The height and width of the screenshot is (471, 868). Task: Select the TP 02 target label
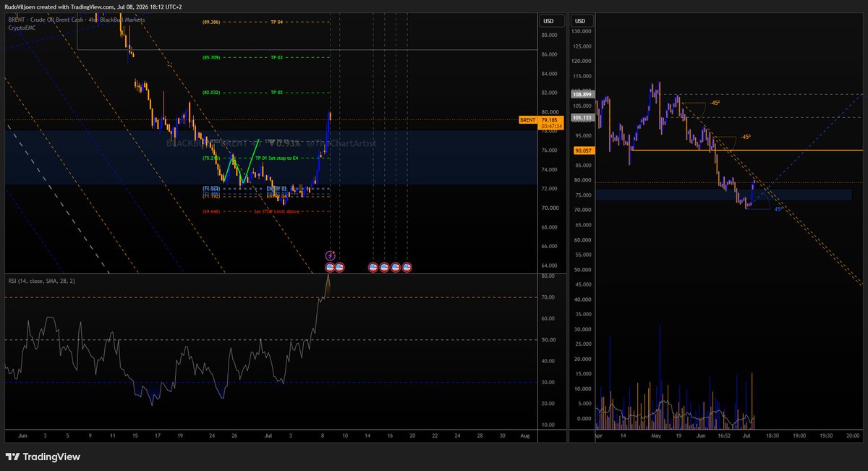pyautogui.click(x=276, y=93)
